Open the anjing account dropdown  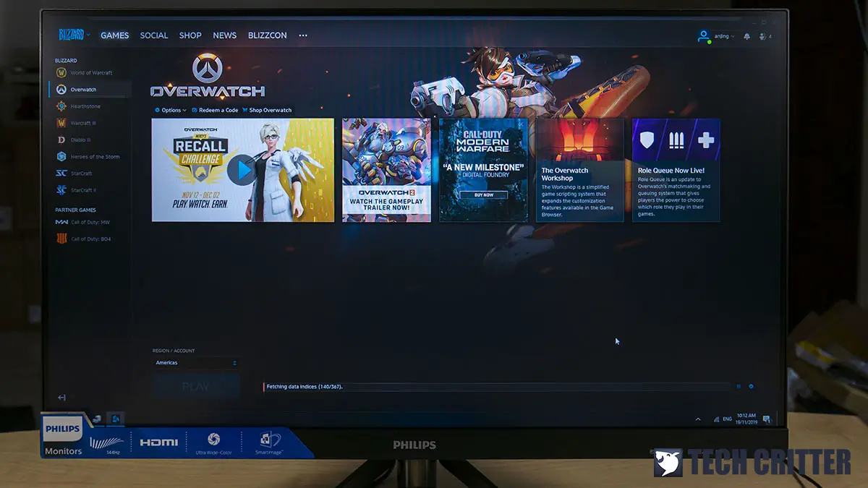pyautogui.click(x=723, y=36)
